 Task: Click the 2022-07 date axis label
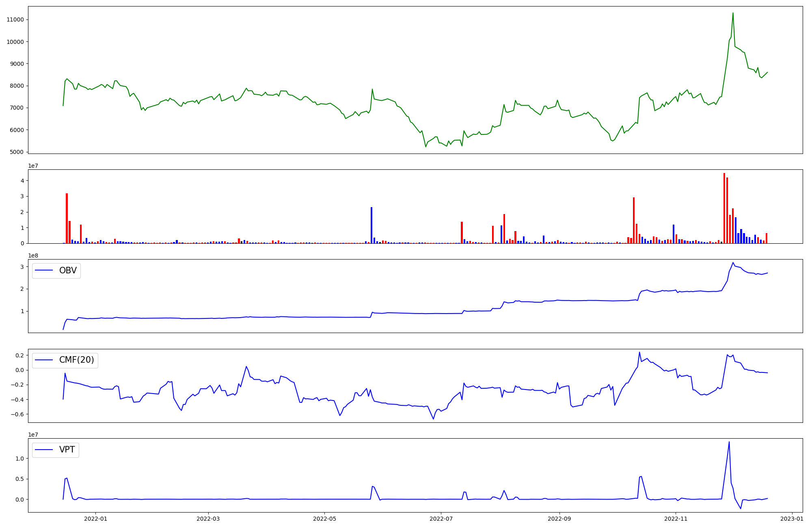click(x=441, y=519)
